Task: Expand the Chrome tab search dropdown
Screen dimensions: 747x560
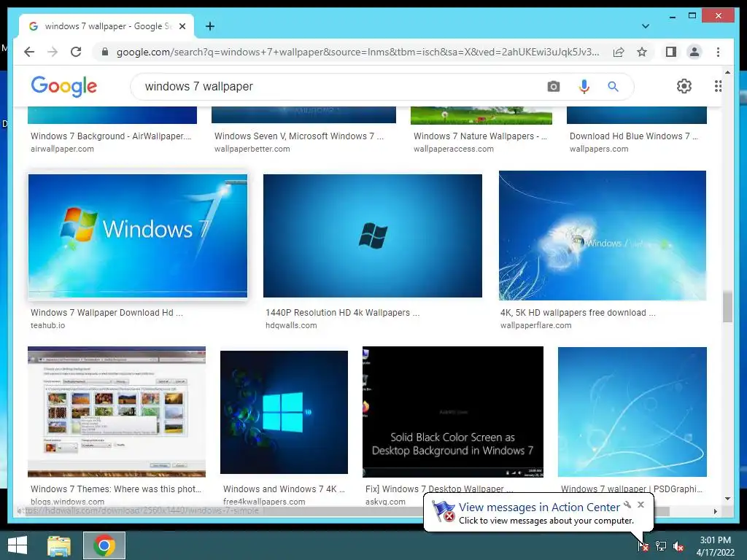Action: click(645, 26)
